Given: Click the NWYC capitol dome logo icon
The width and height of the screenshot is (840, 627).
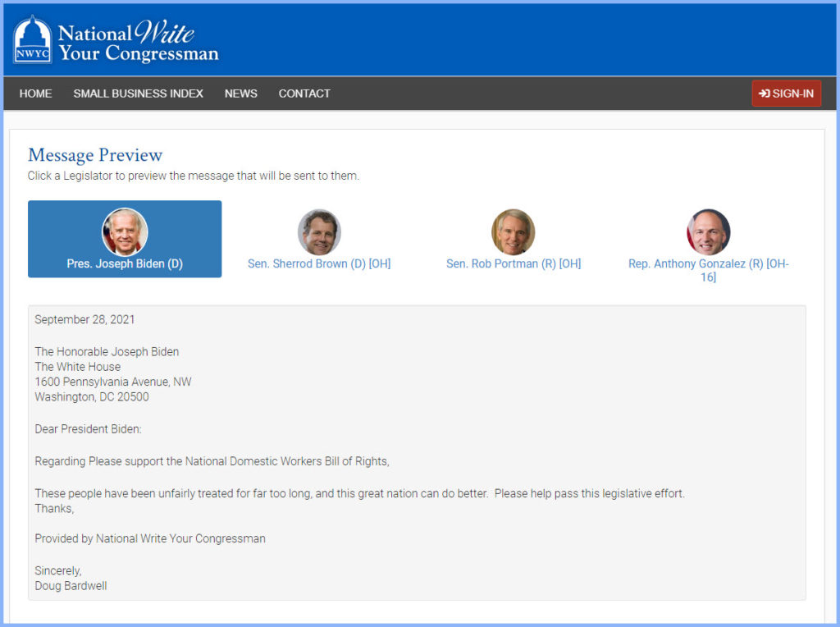Looking at the screenshot, I should (33, 40).
